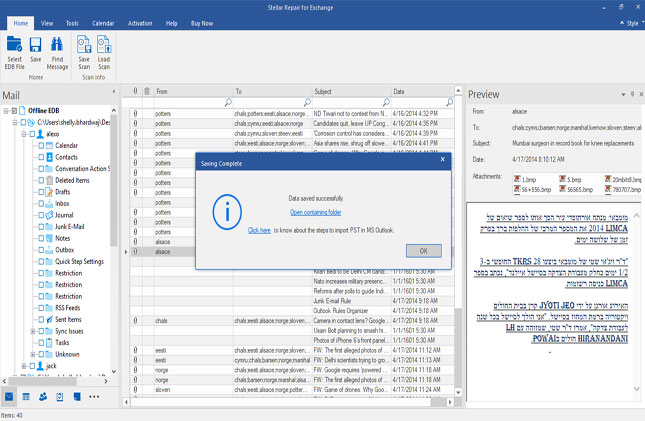The height and width of the screenshot is (421, 645).
Task: Select the alexo mailbox user icon
Action: tap(40, 134)
